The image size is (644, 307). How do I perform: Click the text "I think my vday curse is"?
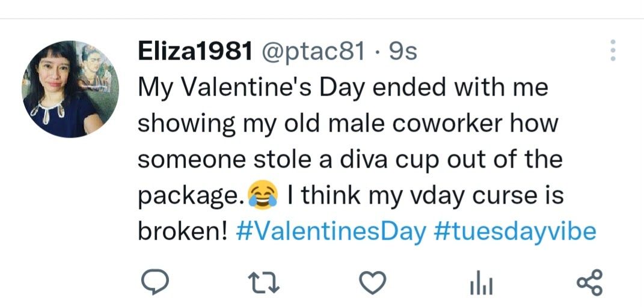pyautogui.click(x=425, y=196)
